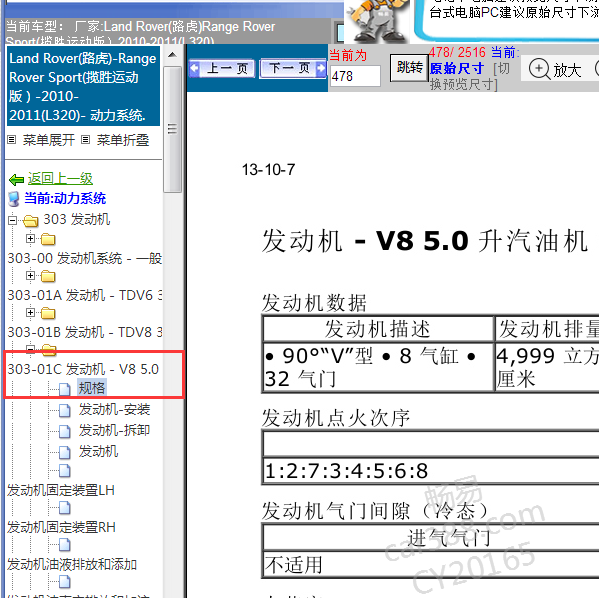Open the 发动机 page under 发动机-拆卸

pos(98,452)
